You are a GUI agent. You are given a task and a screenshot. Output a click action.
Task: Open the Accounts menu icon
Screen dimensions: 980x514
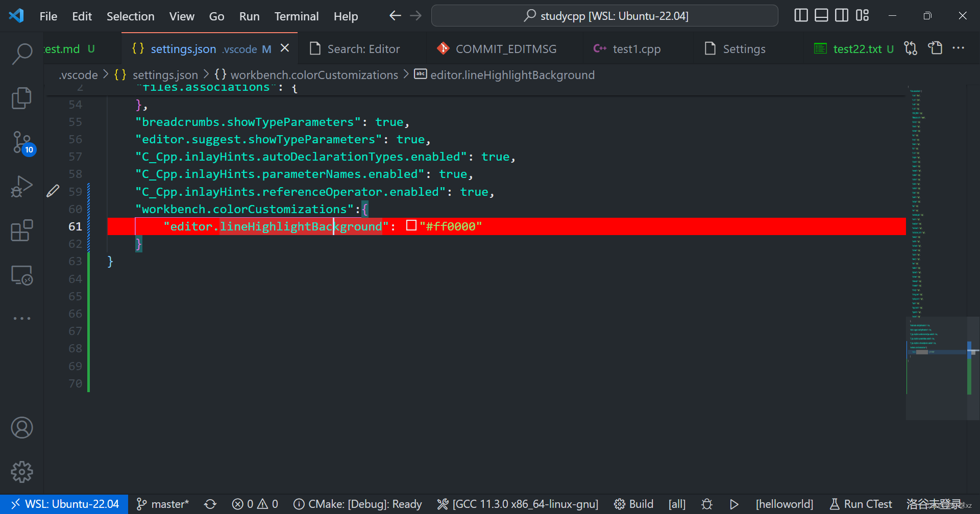click(x=22, y=428)
